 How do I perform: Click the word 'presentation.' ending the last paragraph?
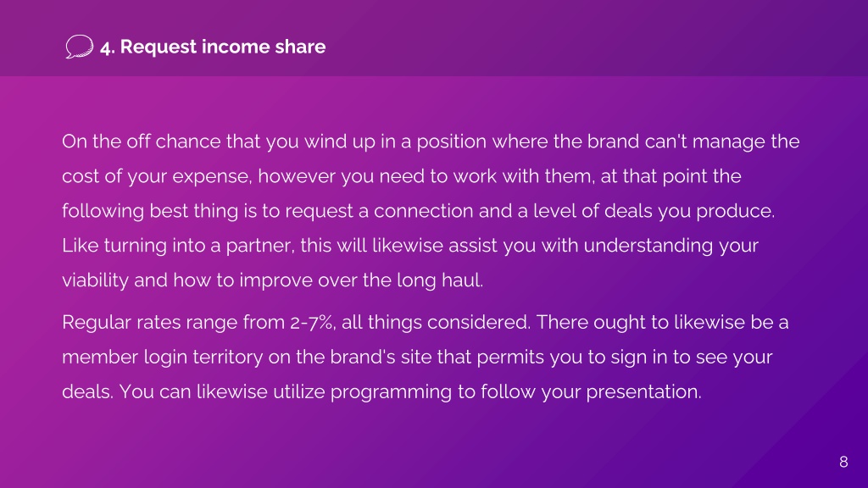pyautogui.click(x=644, y=393)
